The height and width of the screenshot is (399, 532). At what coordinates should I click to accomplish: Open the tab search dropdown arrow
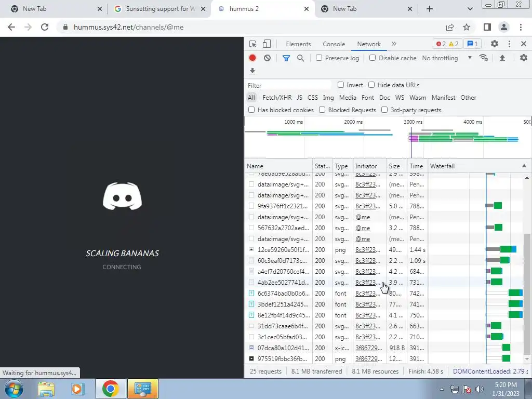(470, 9)
